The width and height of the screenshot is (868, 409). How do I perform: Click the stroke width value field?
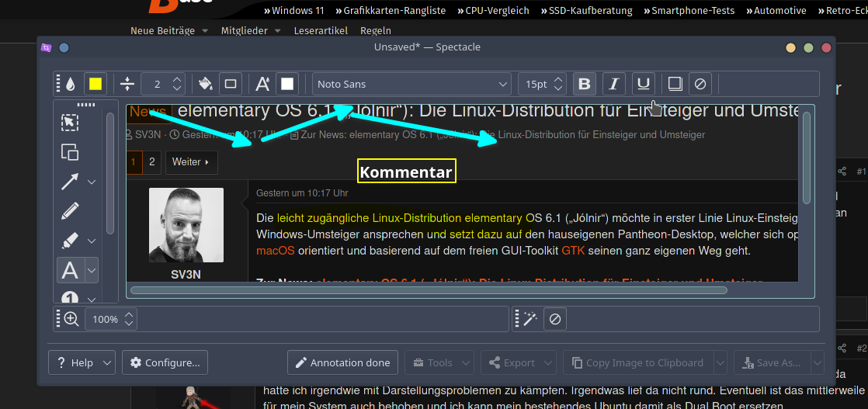point(156,84)
